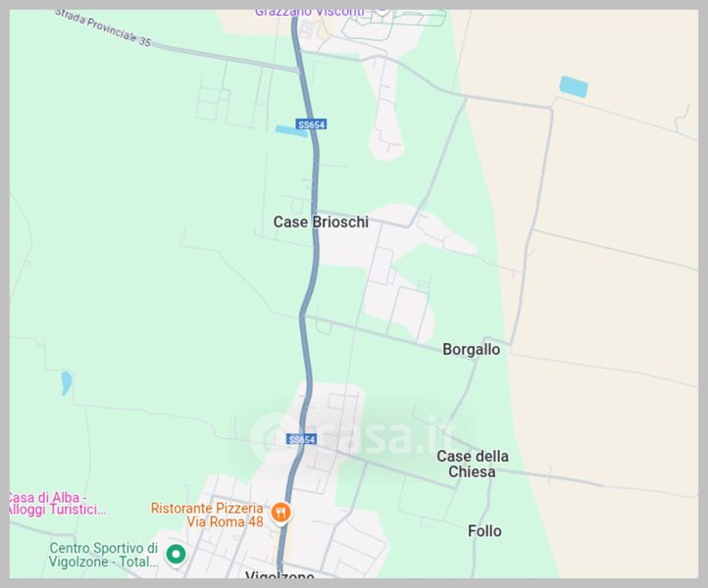Image resolution: width=708 pixels, height=588 pixels.
Task: Click the Grazzano Visconti marker icon
Action: tap(382, 12)
